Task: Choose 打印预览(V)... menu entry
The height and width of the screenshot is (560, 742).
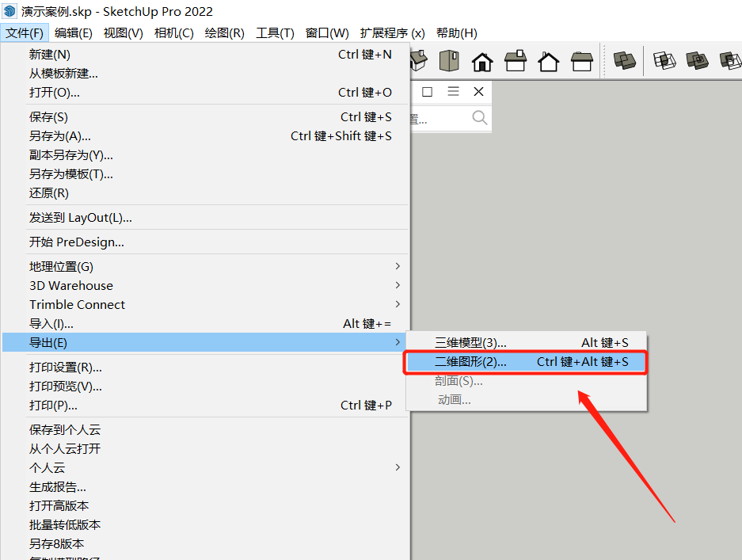Action: coord(205,386)
